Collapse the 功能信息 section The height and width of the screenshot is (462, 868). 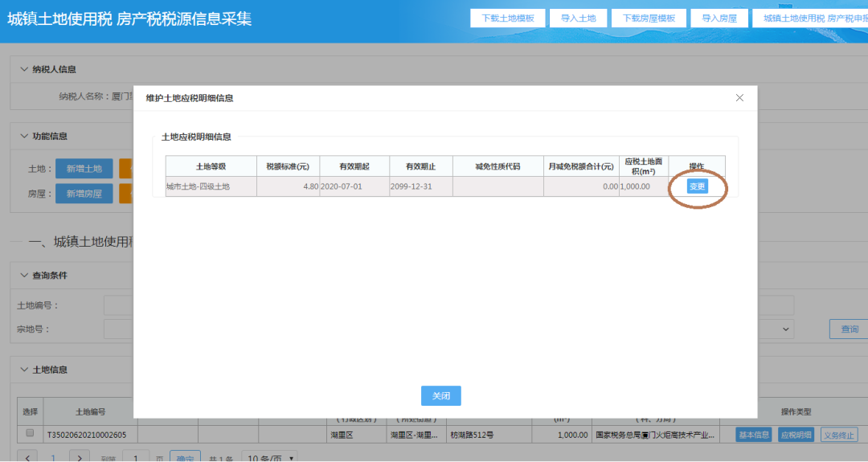click(x=24, y=136)
